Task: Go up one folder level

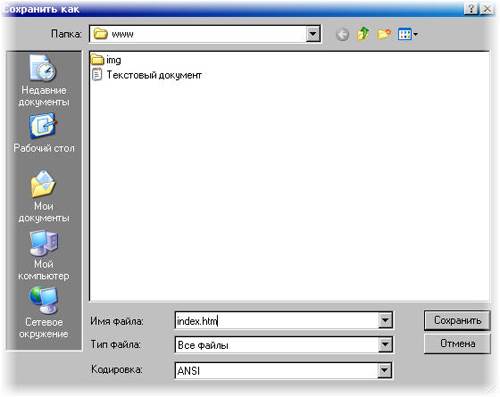Action: point(363,34)
